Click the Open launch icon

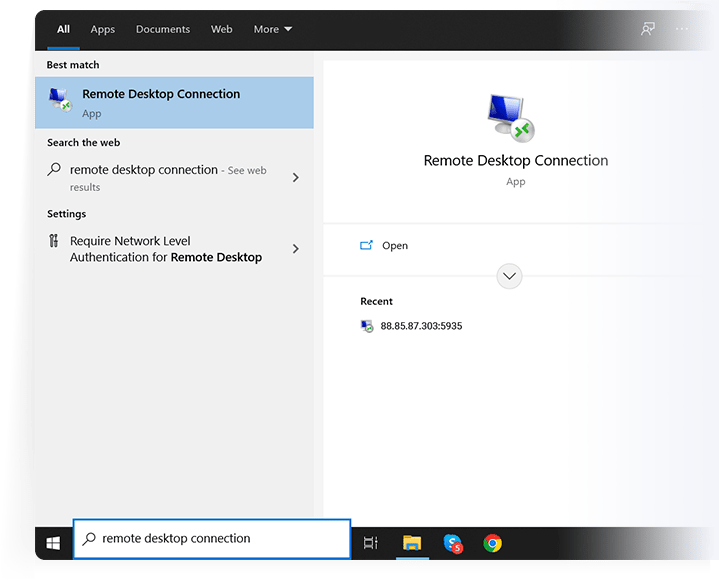366,245
